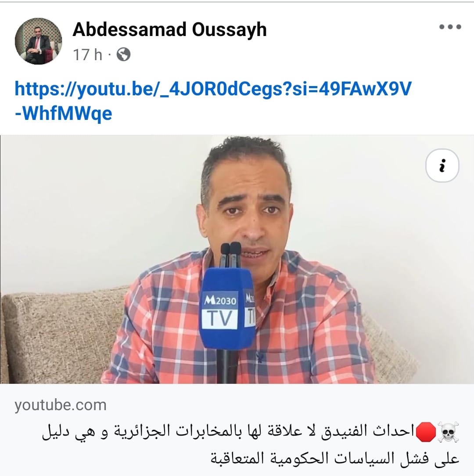This screenshot has height=476, width=474.
Task: Open the video preview thumbnail image
Action: [x=237, y=259]
